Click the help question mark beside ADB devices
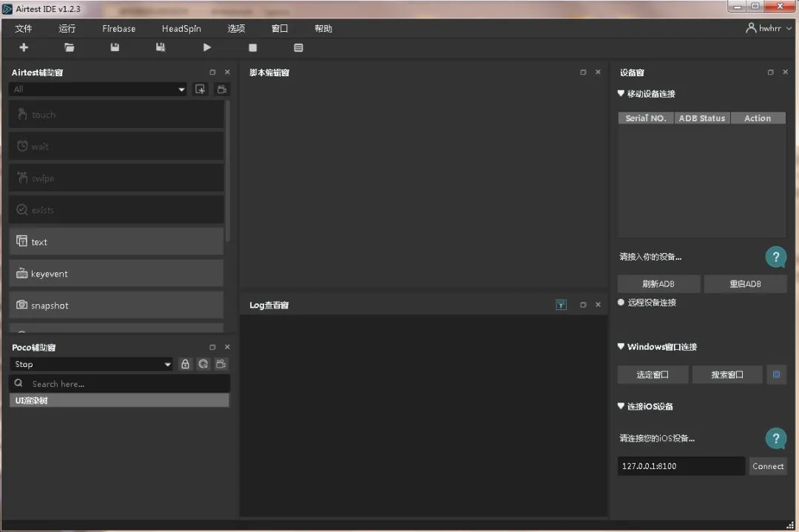 [x=775, y=257]
